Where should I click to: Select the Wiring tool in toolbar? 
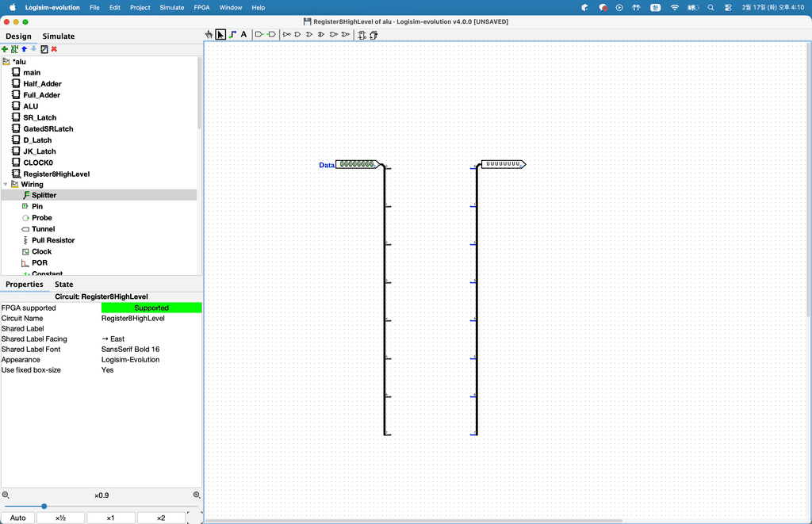tap(232, 35)
